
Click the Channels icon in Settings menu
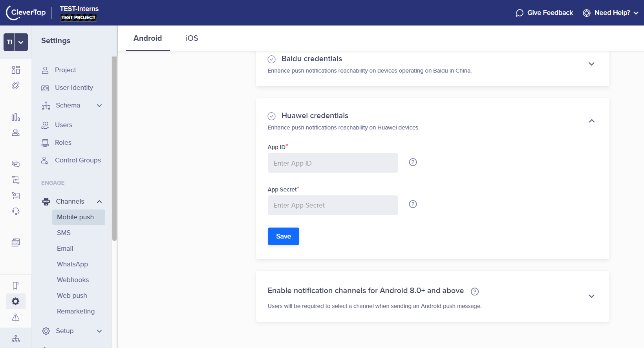point(46,202)
